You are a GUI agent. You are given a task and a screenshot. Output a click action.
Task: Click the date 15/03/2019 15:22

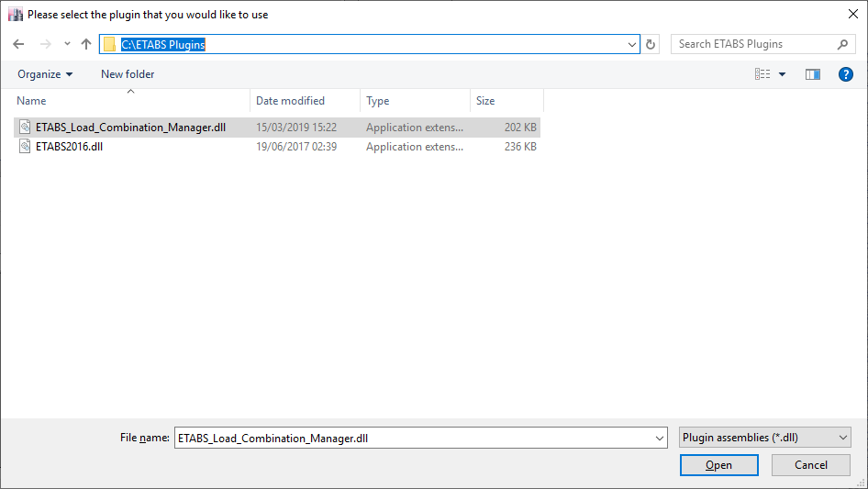click(x=296, y=128)
